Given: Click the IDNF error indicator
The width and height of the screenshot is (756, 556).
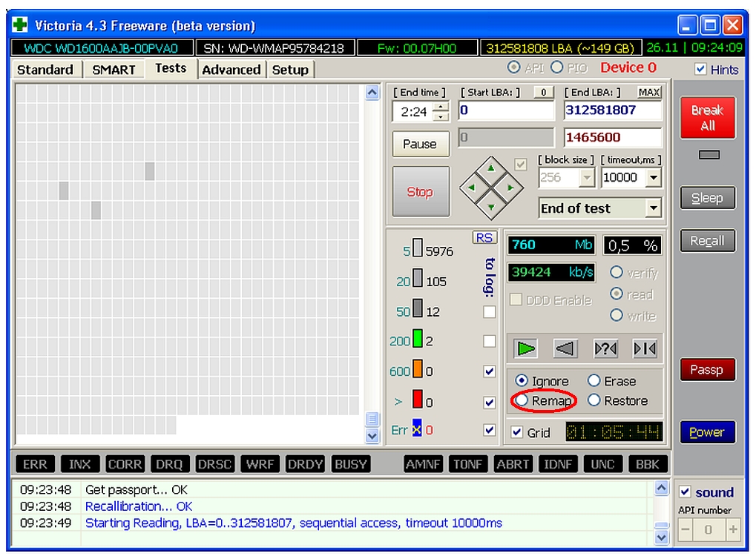Looking at the screenshot, I should [x=558, y=464].
